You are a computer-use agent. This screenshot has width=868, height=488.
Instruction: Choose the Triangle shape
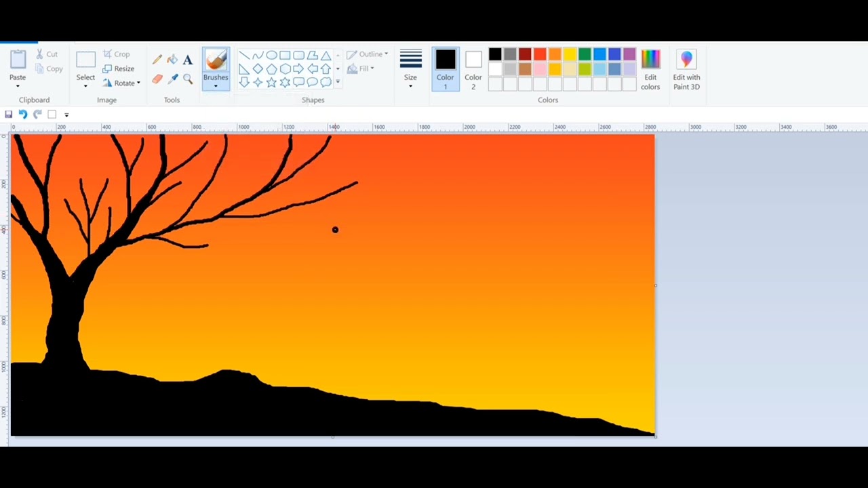click(x=325, y=56)
